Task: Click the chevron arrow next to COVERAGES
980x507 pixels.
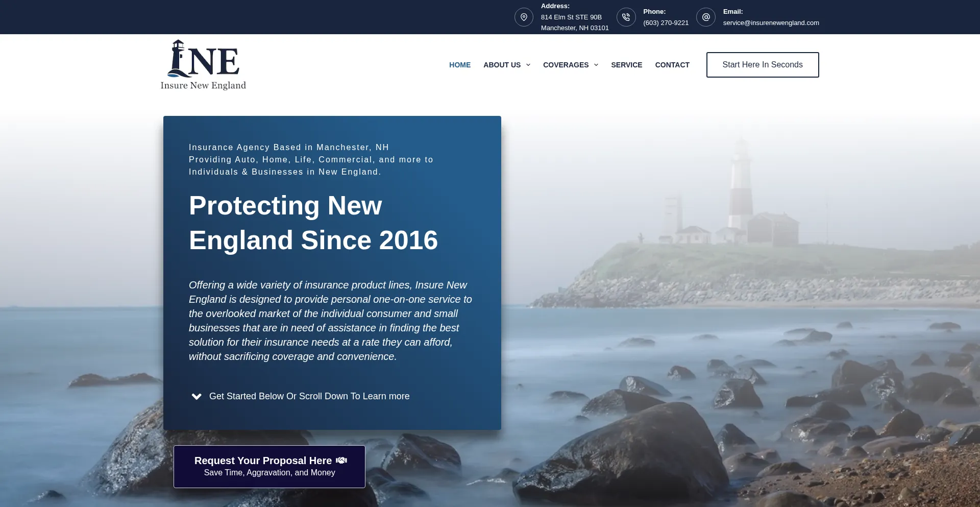Action: [596, 65]
